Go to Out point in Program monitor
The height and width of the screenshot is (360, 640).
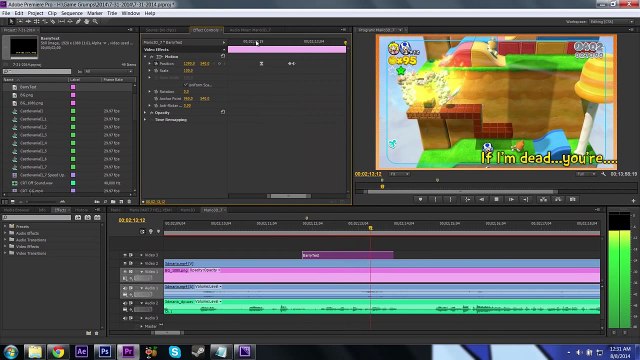coord(526,200)
